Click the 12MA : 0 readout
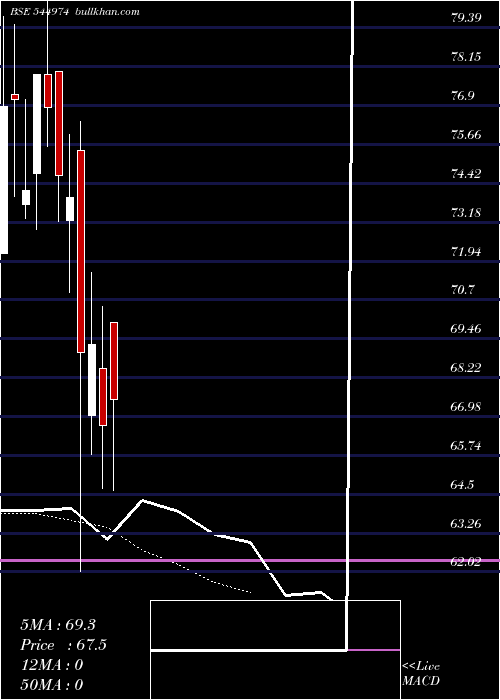 tap(52, 665)
